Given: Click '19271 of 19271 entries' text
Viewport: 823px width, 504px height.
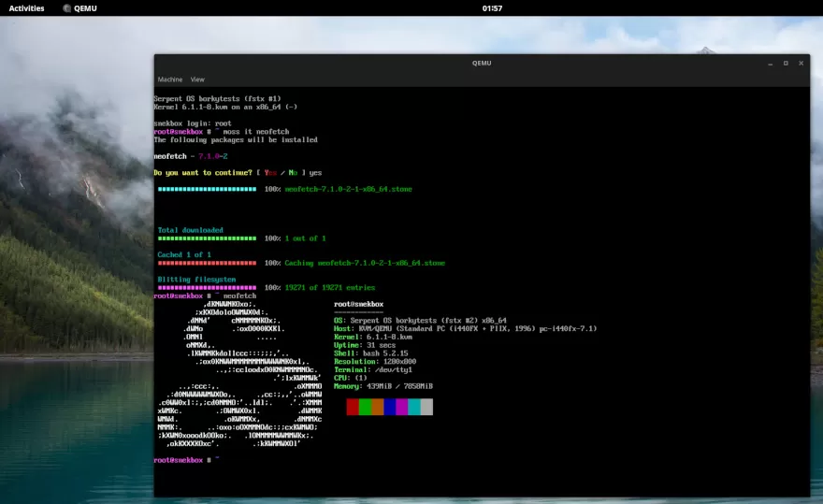Looking at the screenshot, I should pyautogui.click(x=330, y=288).
